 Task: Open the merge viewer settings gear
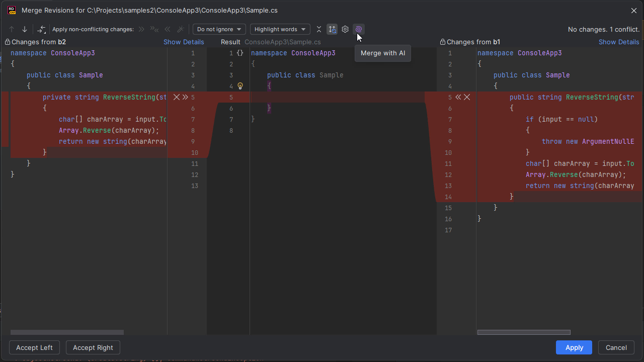(x=345, y=29)
